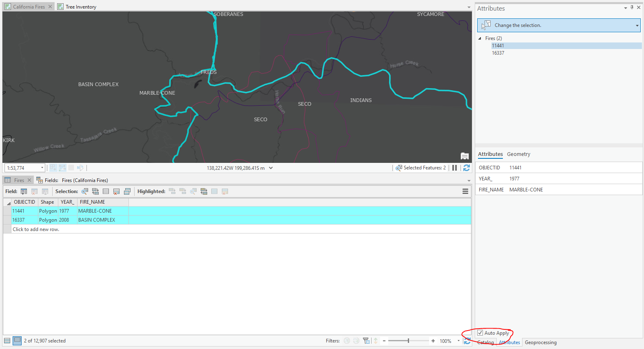The width and height of the screenshot is (644, 349).
Task: Show all records in the table
Action: (7, 341)
